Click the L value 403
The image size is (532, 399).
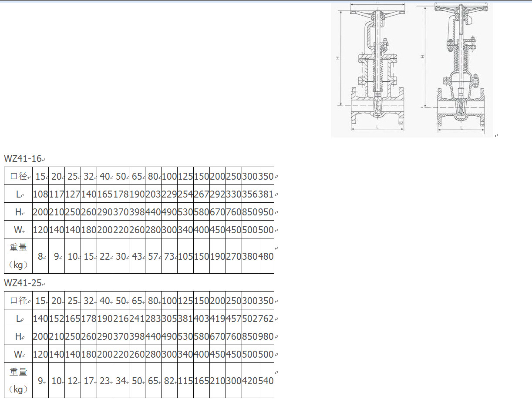202,319
